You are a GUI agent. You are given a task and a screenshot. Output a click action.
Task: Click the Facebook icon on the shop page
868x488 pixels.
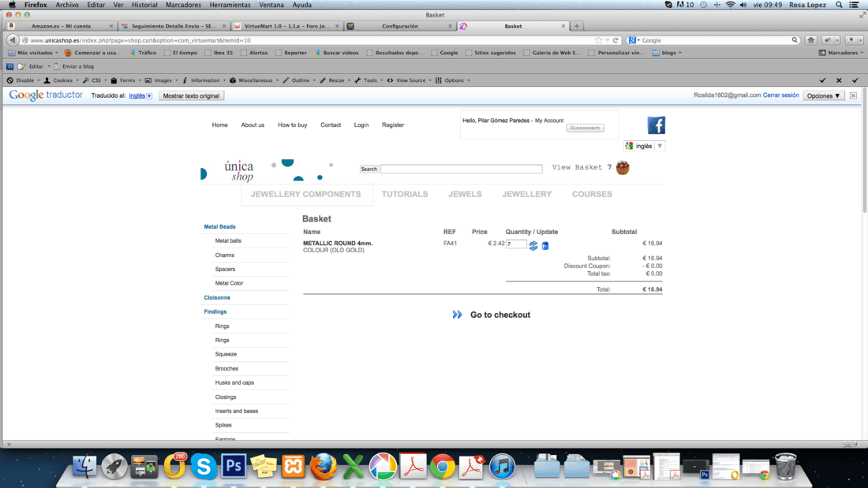point(656,125)
